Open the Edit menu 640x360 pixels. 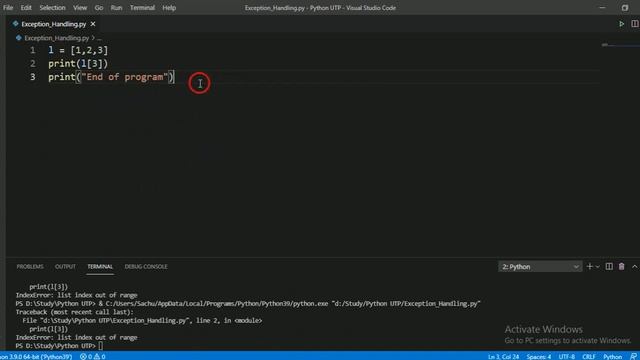click(26, 8)
